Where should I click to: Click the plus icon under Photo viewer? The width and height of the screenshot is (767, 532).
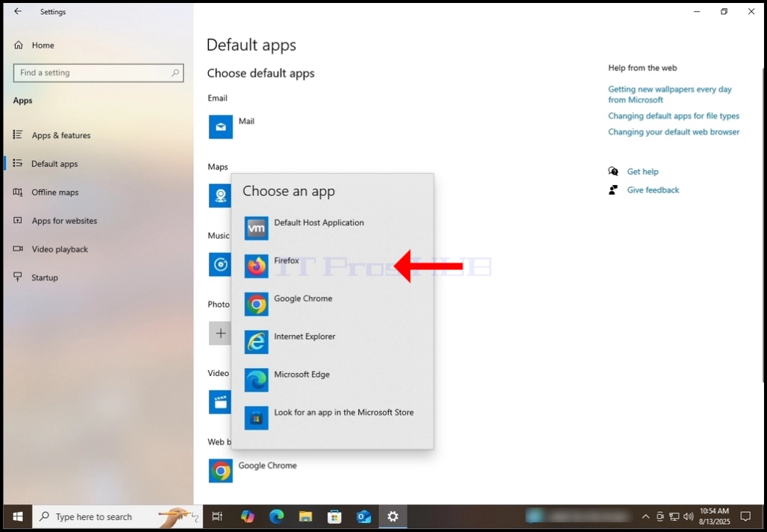pyautogui.click(x=220, y=334)
